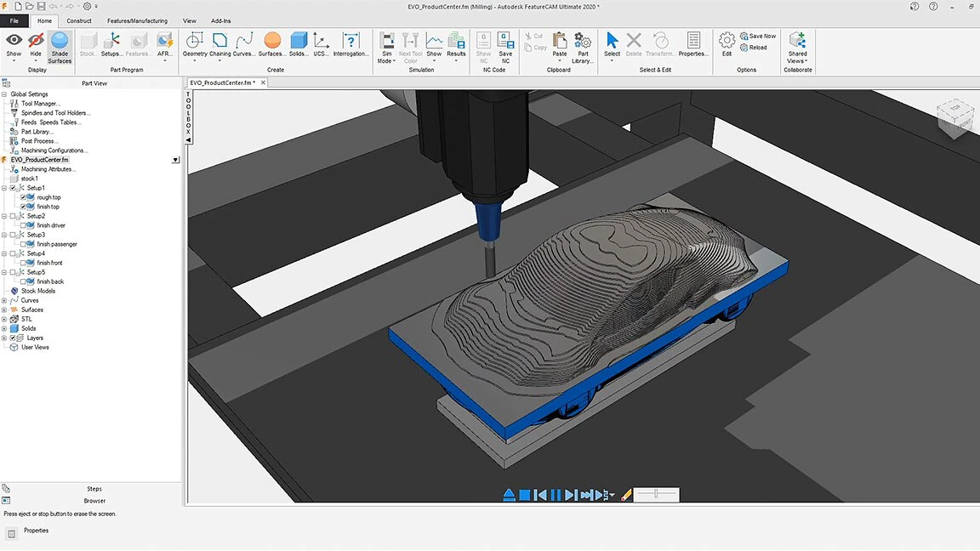The height and width of the screenshot is (551, 980).
Task: Open the File menu
Action: [x=14, y=20]
